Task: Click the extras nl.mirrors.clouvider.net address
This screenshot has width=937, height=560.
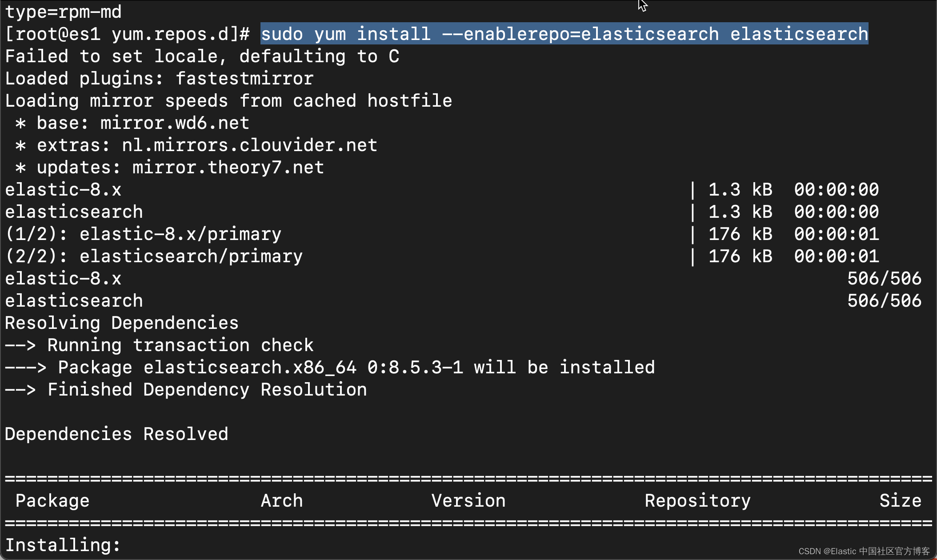Action: coord(249,145)
